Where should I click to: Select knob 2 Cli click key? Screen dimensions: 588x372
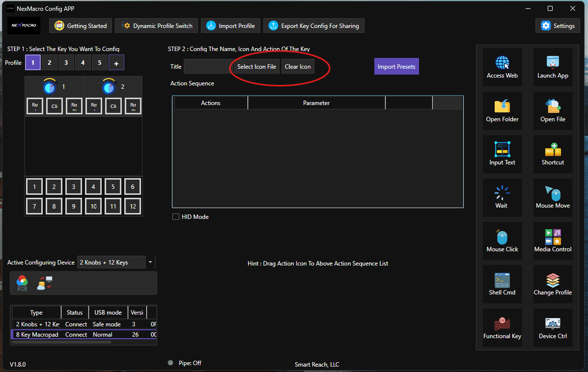click(113, 106)
